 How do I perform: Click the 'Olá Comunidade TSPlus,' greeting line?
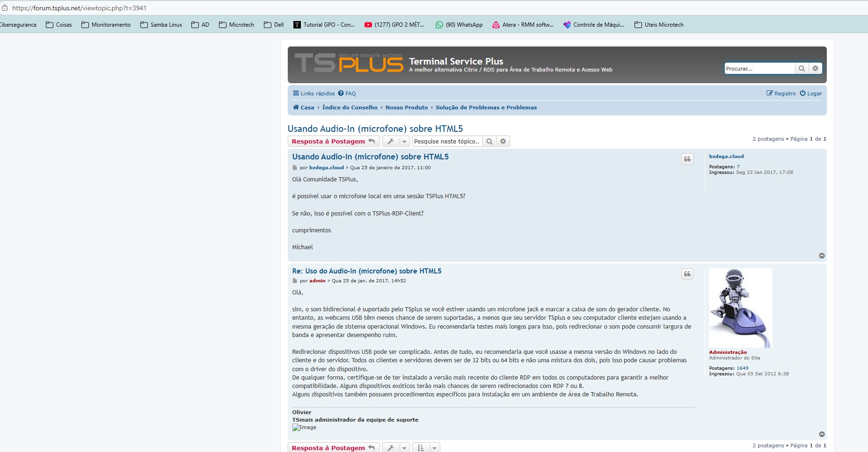pos(325,179)
